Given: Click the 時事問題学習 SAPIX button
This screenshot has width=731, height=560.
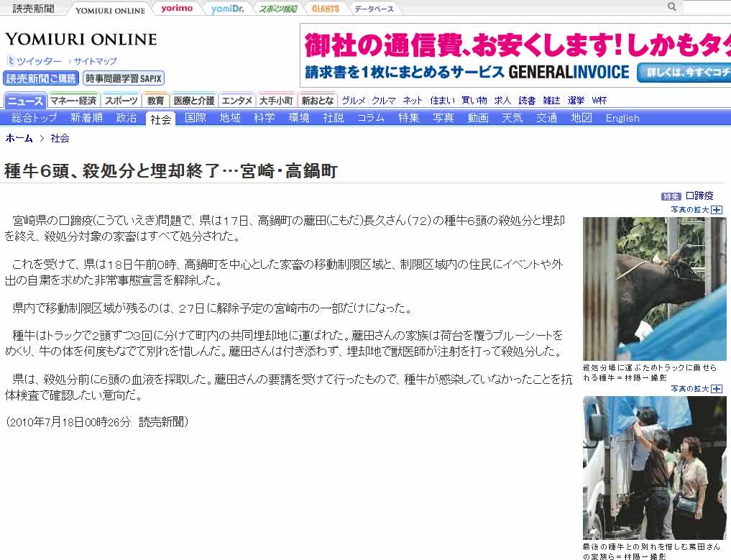Looking at the screenshot, I should pyautogui.click(x=124, y=78).
